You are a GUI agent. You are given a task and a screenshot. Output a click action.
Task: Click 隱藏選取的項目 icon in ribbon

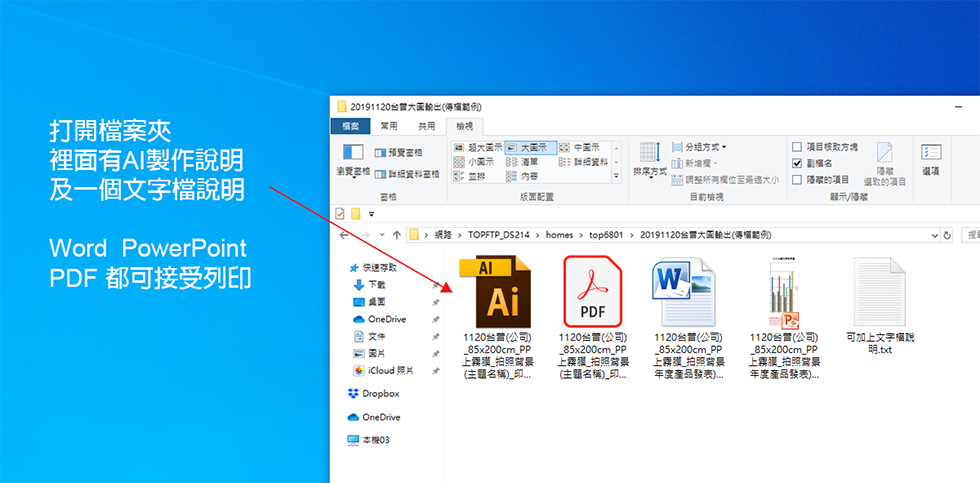884,163
